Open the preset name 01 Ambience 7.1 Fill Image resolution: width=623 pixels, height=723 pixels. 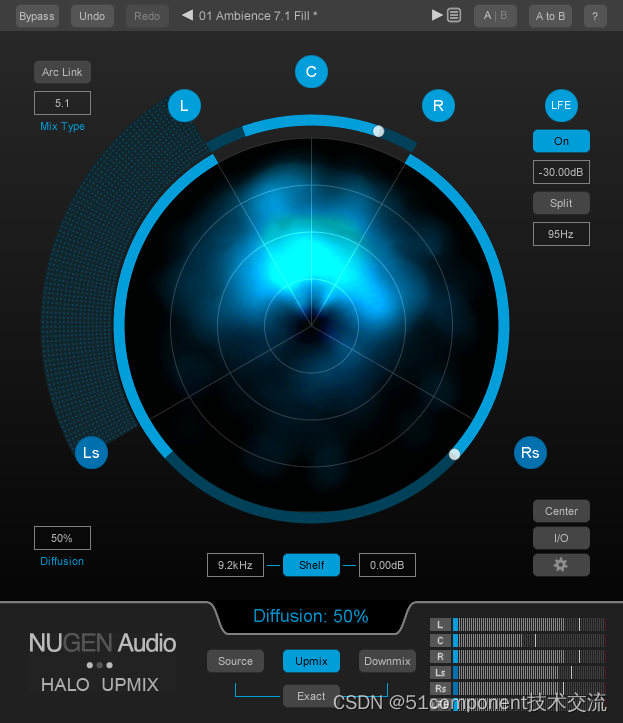(258, 16)
